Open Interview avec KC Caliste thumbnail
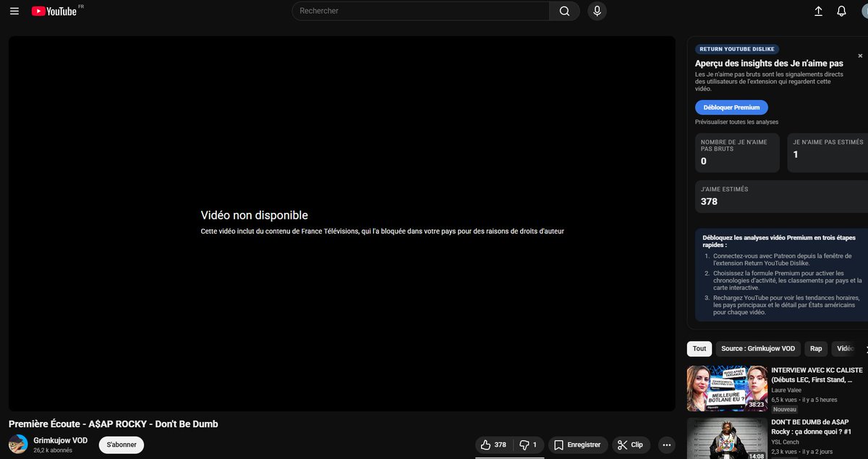Screen dimensions: 868x459 point(727,388)
